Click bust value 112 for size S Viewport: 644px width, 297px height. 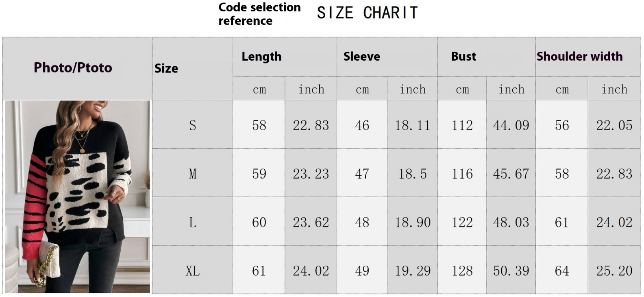pos(462,125)
